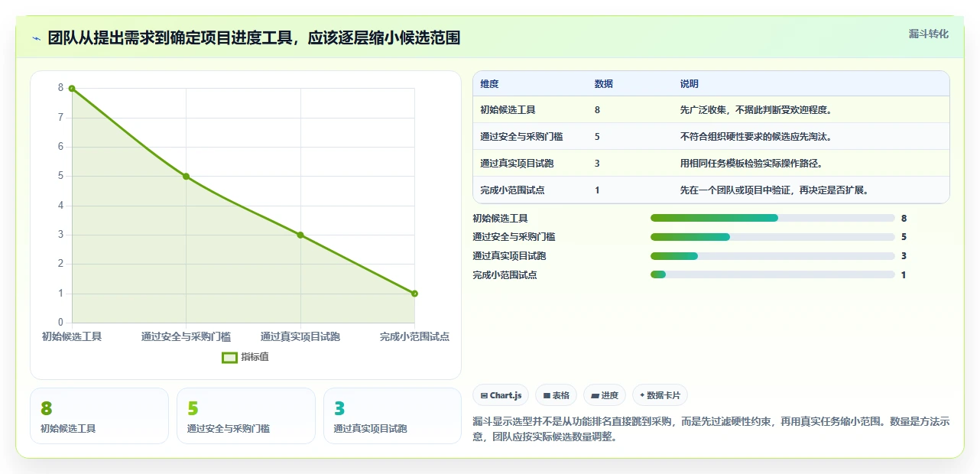The width and height of the screenshot is (980, 474).
Task: Click the progress list label 完成小范围试点
Action: 505,274
